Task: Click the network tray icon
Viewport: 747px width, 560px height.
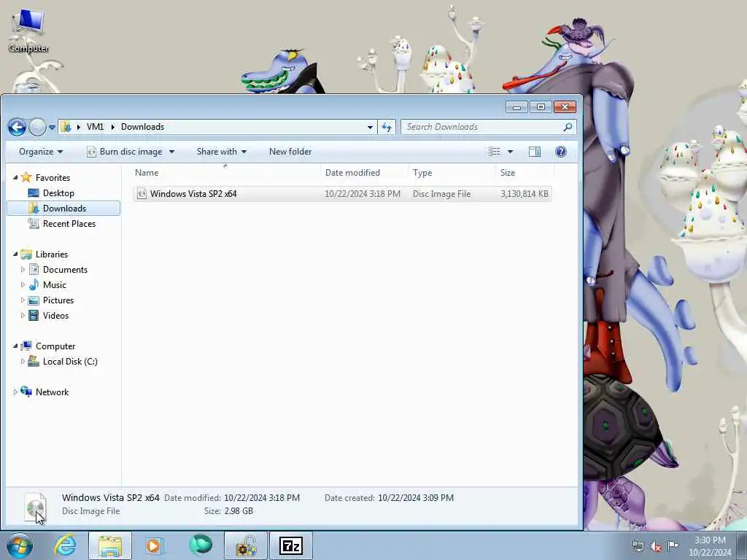Action: point(638,546)
